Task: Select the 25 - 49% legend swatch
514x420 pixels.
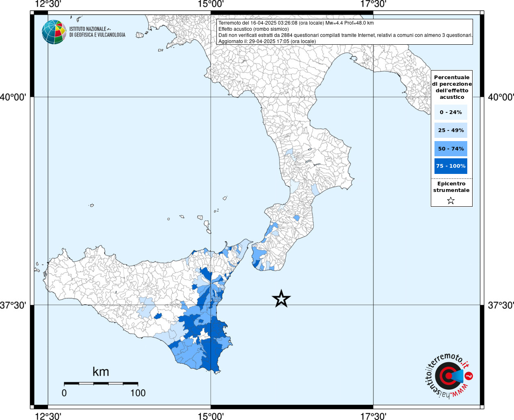Action: pos(451,130)
